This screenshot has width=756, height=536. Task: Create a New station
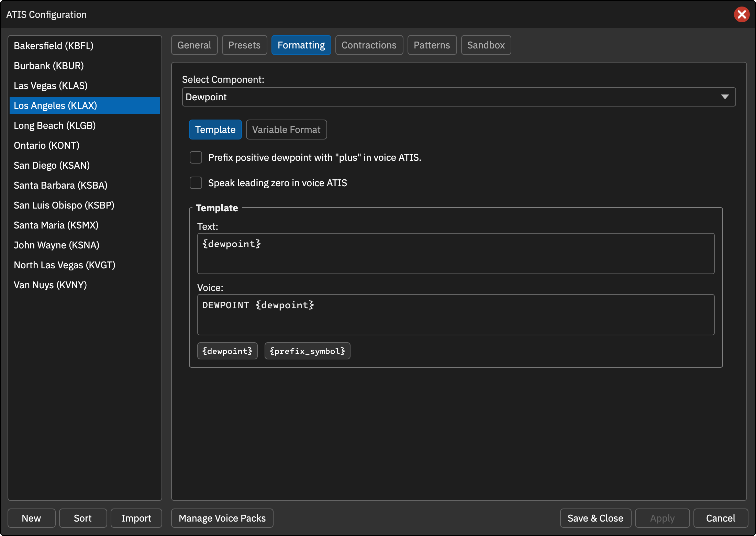point(31,518)
